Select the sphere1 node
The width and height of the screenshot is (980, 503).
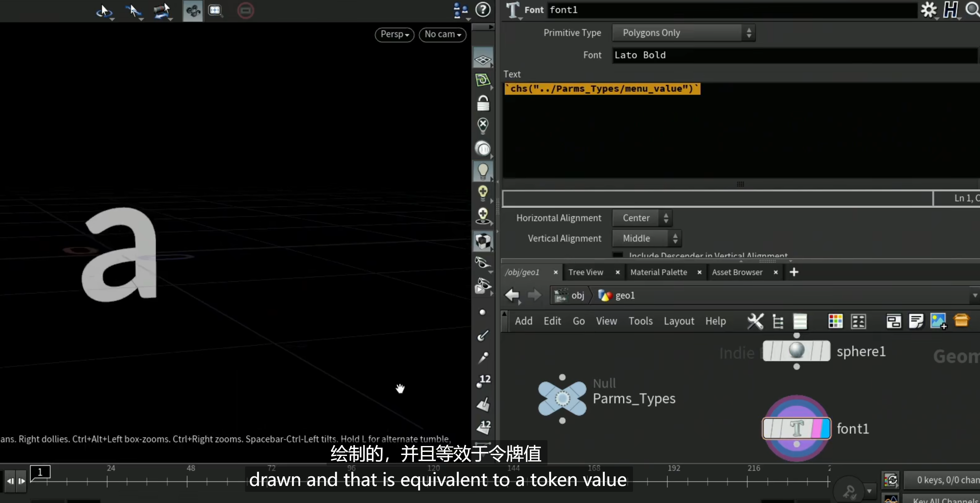tap(796, 351)
